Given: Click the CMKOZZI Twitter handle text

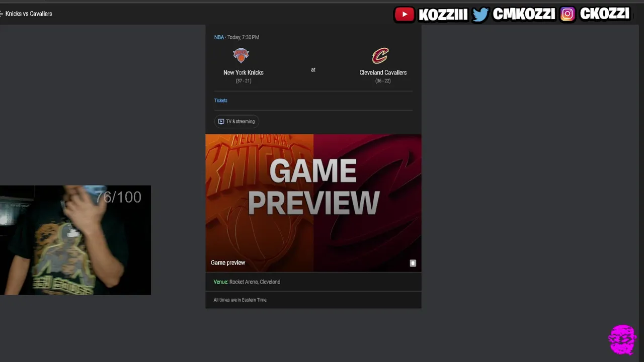Looking at the screenshot, I should click(524, 14).
